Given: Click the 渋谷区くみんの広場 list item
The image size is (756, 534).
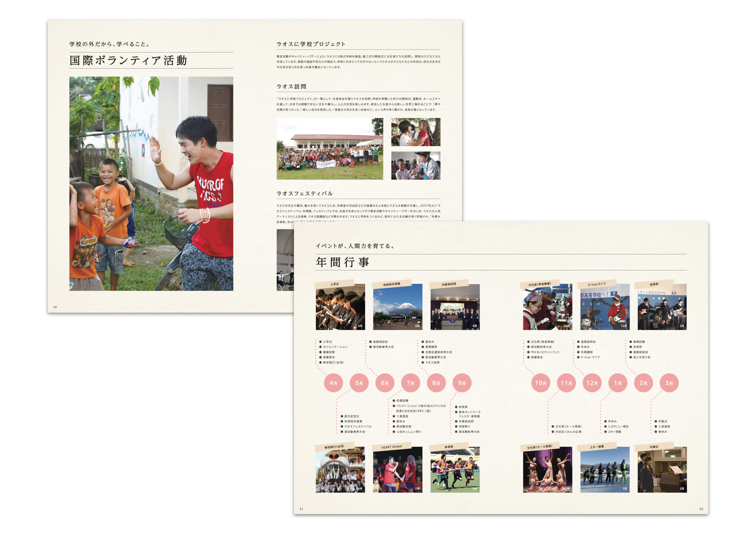Looking at the screenshot, I should [567, 431].
